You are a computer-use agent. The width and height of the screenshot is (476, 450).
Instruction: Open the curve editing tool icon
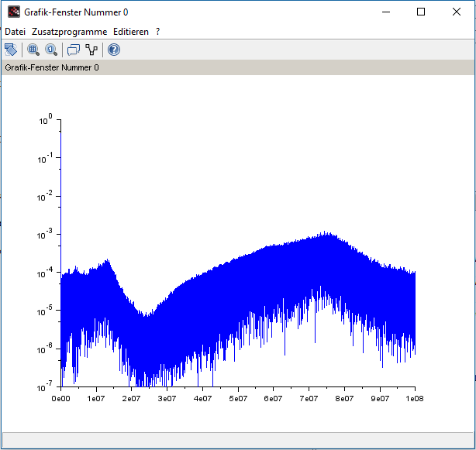tap(92, 50)
